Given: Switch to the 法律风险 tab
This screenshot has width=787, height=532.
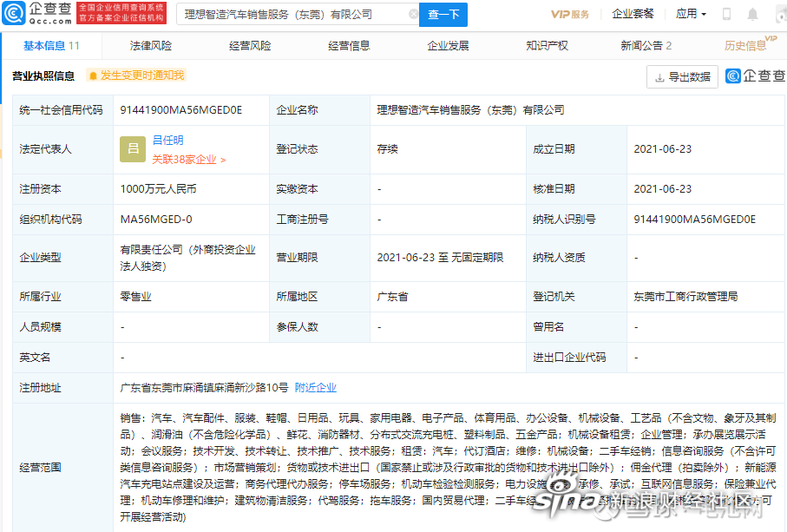Looking at the screenshot, I should click(151, 46).
